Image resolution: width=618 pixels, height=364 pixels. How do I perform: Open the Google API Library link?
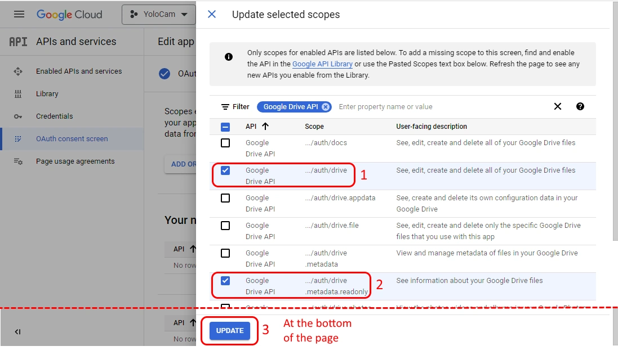tap(322, 64)
